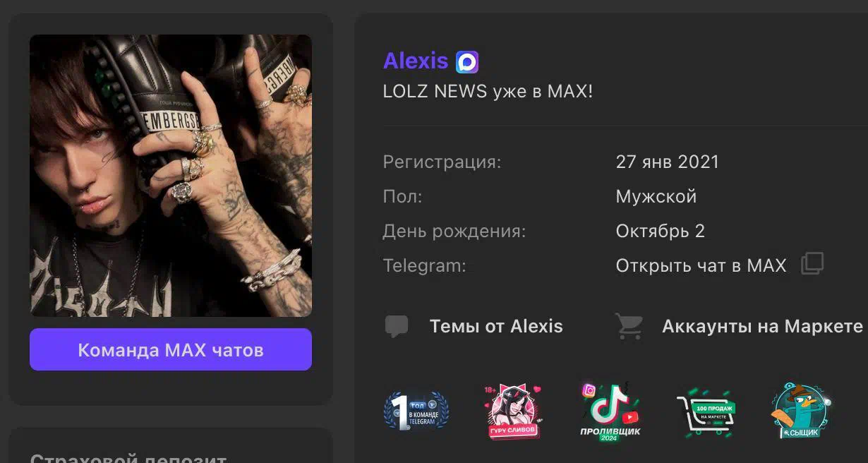The height and width of the screenshot is (463, 868).
Task: Open the 'Гуру сливов' trophy badge
Action: (x=514, y=411)
